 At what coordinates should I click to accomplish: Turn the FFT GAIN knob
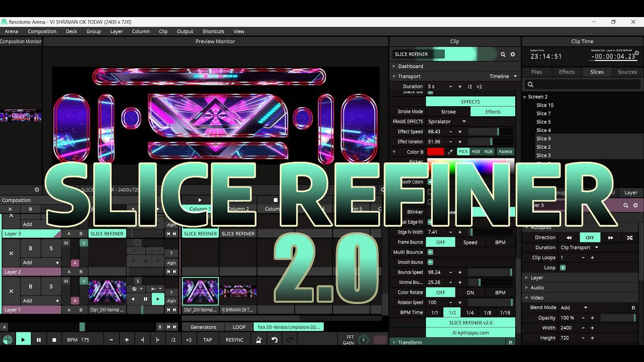point(364,340)
